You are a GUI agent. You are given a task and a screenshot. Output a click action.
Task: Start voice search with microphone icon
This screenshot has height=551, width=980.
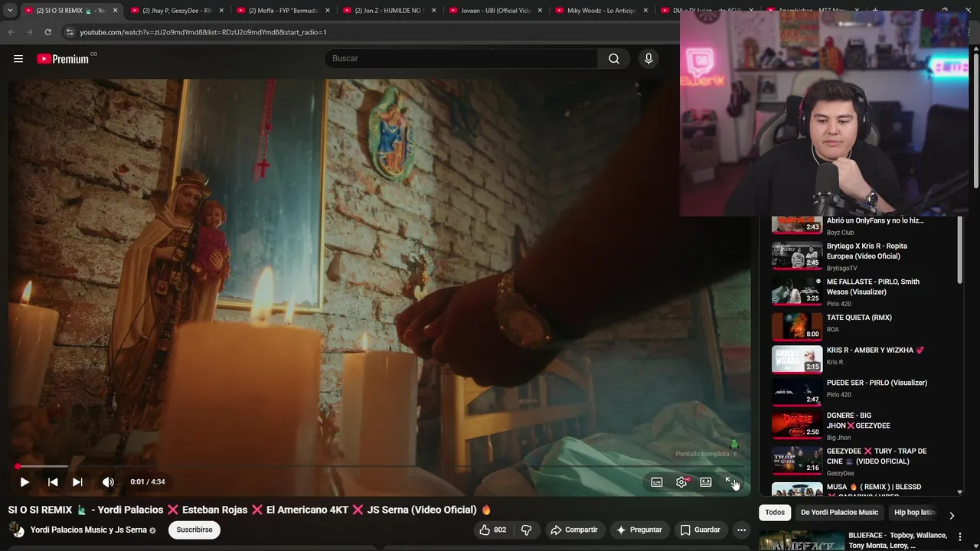pos(648,59)
